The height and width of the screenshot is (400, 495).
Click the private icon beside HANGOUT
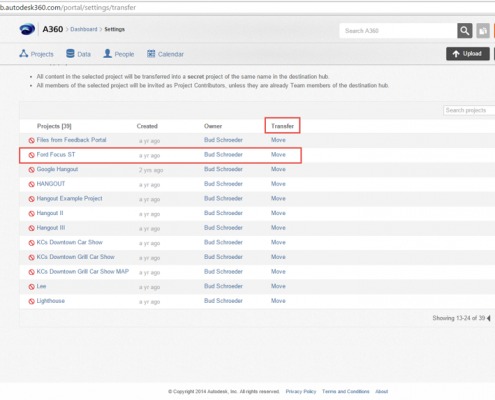pos(32,184)
